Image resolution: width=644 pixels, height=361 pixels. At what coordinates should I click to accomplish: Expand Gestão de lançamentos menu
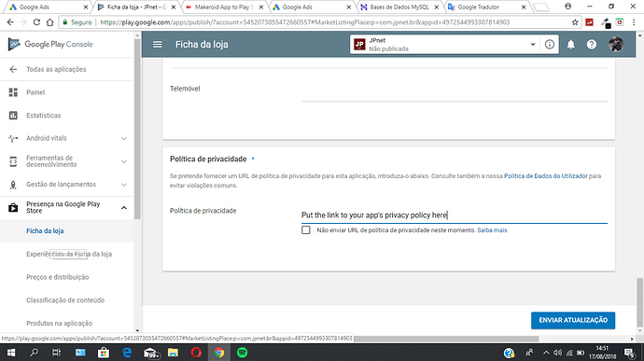(124, 185)
